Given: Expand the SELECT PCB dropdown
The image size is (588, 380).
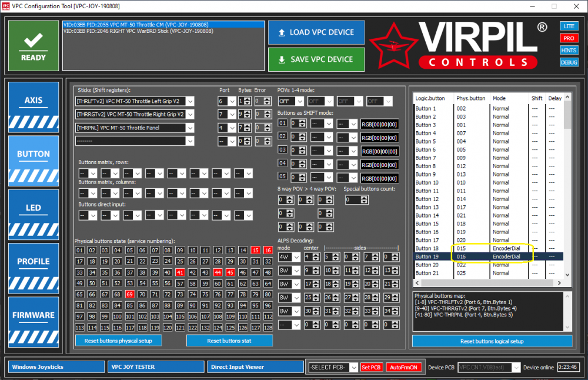Looking at the screenshot, I should tap(353, 367).
